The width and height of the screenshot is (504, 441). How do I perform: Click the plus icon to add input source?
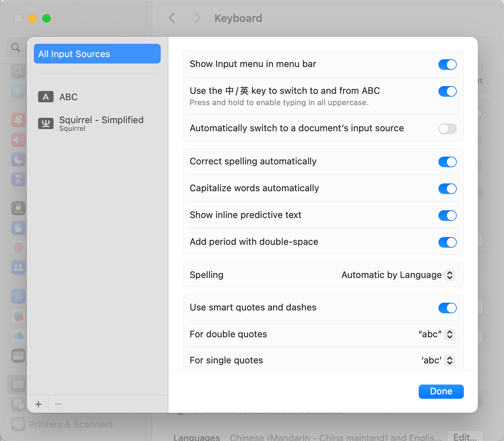[38, 404]
